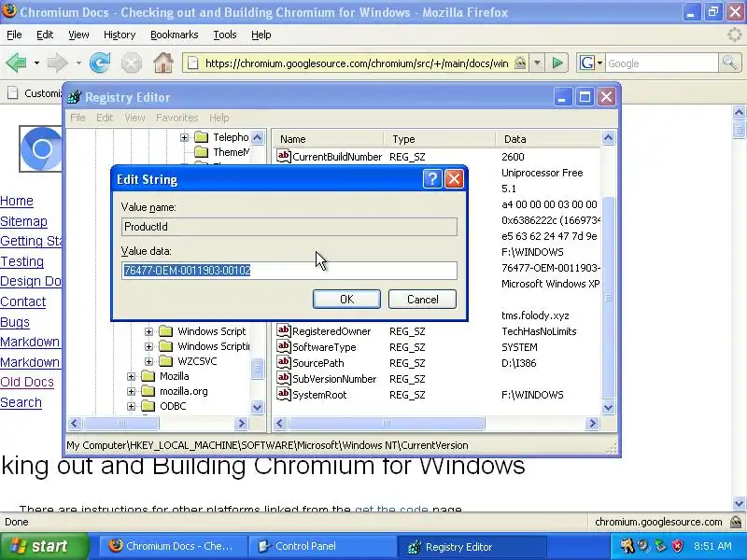Click the TechHasNoLimits data value

point(539,331)
